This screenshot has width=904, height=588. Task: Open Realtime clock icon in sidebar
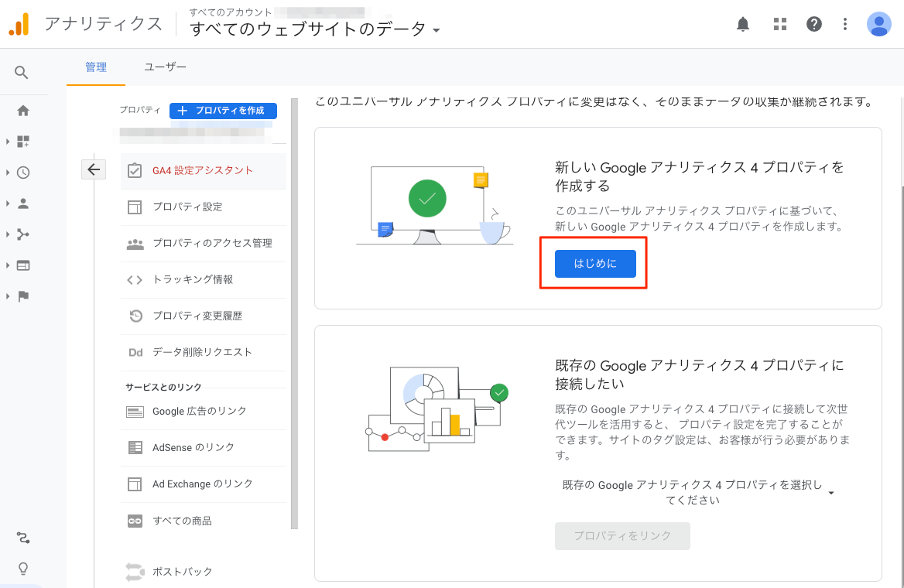tap(23, 173)
